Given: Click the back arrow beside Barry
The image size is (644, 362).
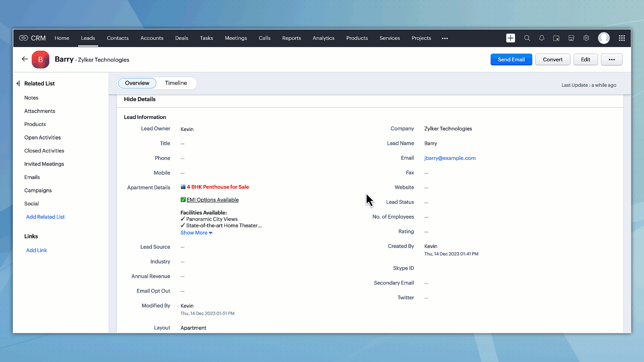Looking at the screenshot, I should 25,59.
